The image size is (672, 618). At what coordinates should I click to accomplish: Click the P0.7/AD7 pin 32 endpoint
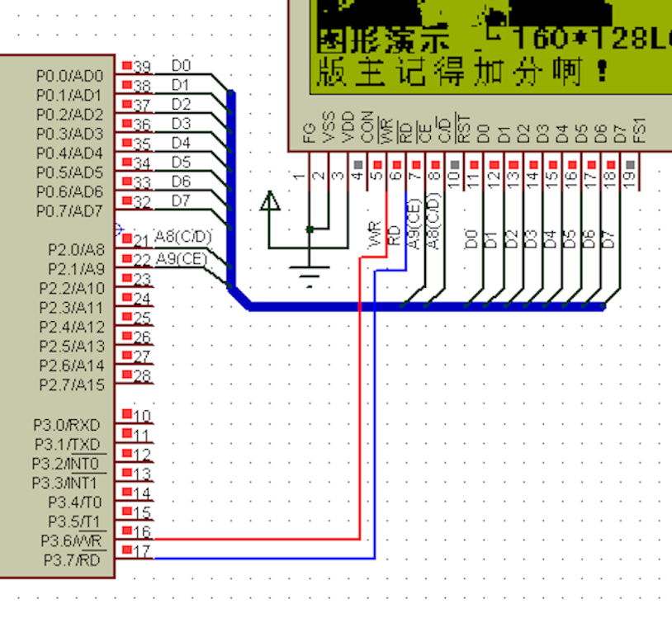coord(128,201)
